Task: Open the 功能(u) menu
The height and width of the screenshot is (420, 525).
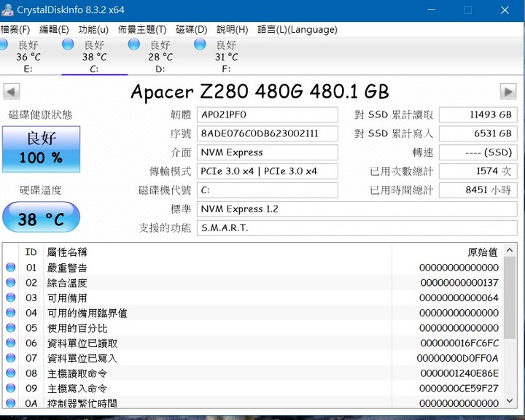Action: click(93, 30)
